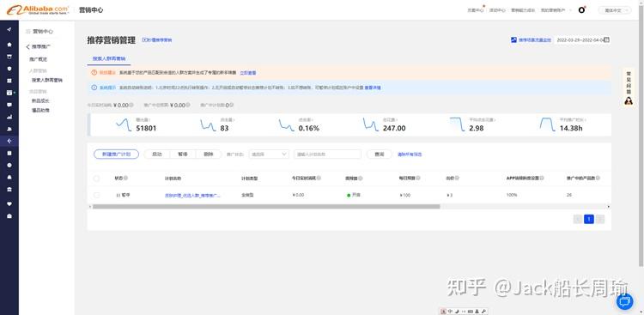Open the heart icon in dark sidebar
The width and height of the screenshot is (644, 315).
click(x=9, y=203)
